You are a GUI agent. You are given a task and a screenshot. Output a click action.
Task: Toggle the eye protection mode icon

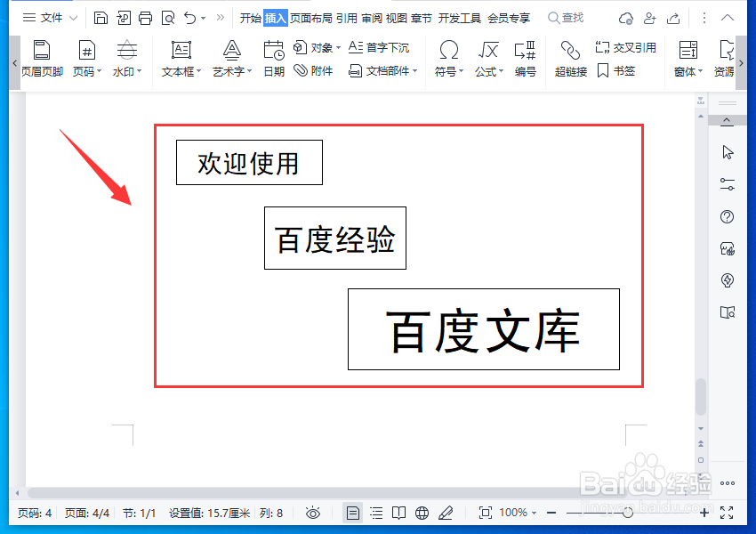coord(313,513)
